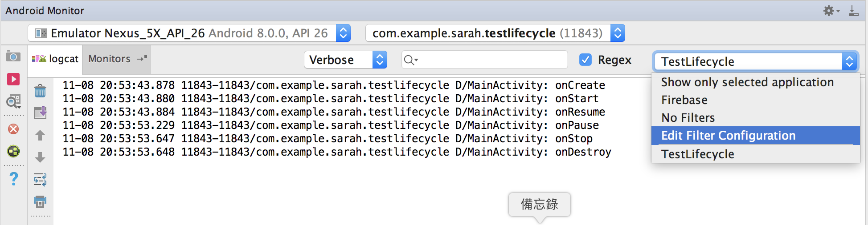Open the layout inspector magnifier icon
868x225 pixels.
(x=13, y=102)
